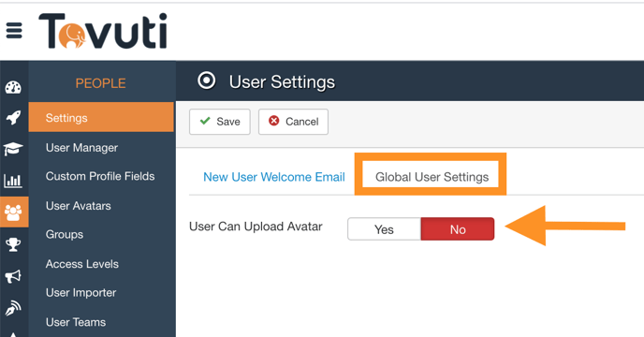Screen dimensions: 644x337
Task: Open the bar chart reports icon
Action: (x=13, y=181)
